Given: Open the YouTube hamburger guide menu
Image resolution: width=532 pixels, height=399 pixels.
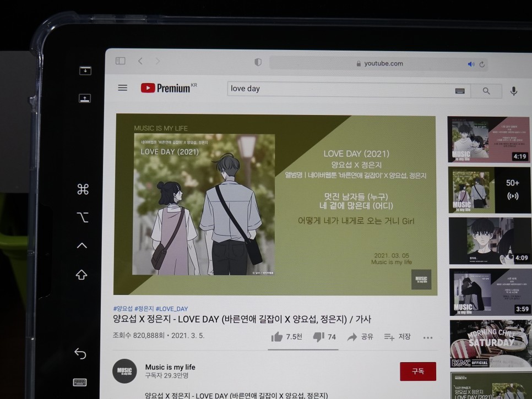Looking at the screenshot, I should pos(122,88).
